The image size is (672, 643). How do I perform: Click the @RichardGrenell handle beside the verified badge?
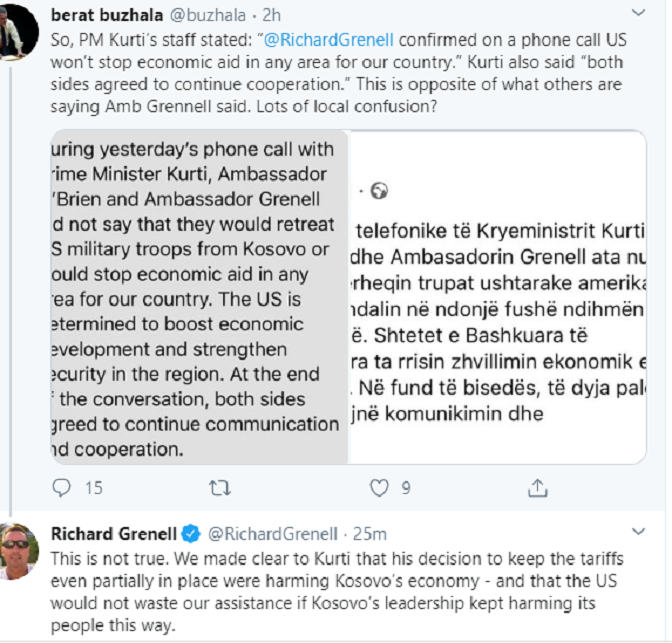[270, 533]
